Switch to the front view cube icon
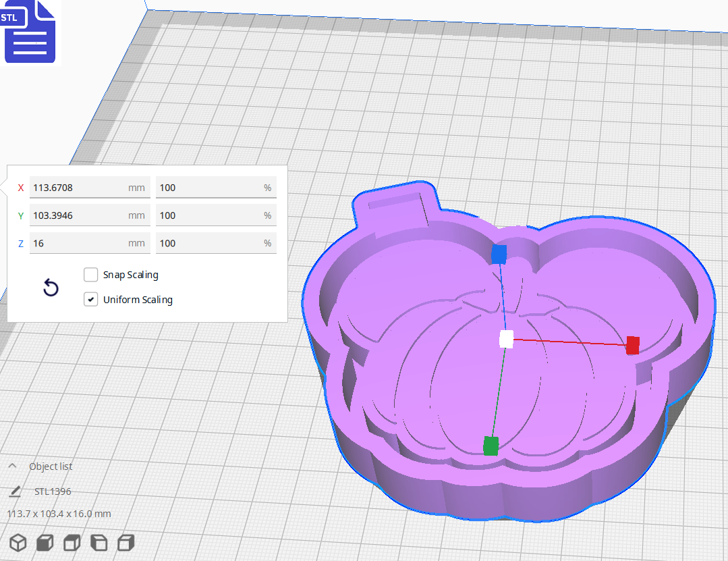728x561 pixels. [x=44, y=542]
